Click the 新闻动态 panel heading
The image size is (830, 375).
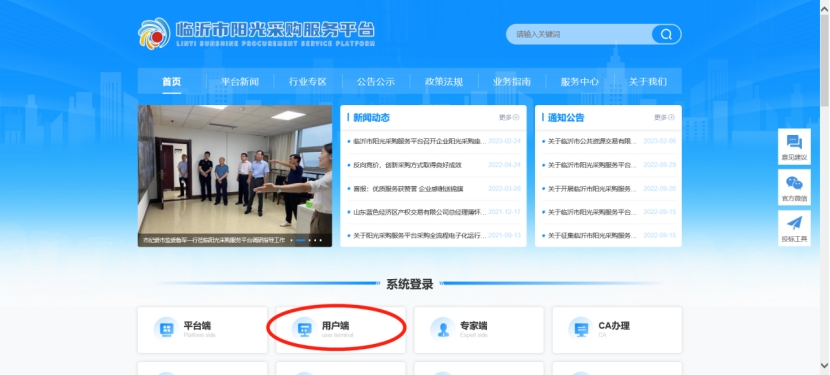[x=371, y=118]
